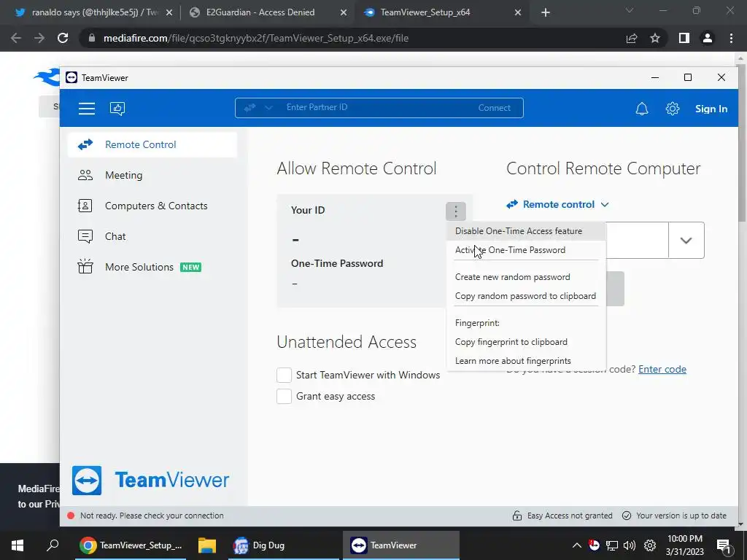Select Create new random password
This screenshot has width=747, height=560.
pos(526,277)
